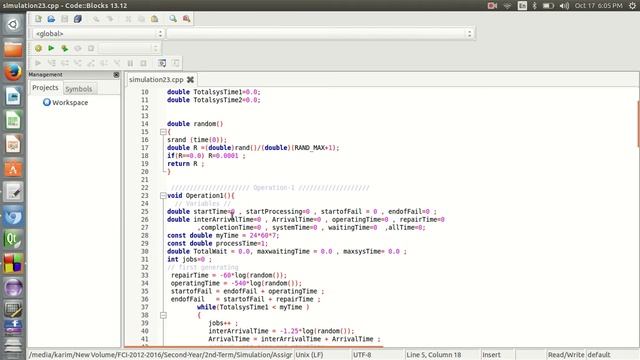Open the battery indicator in top panel
The width and height of the screenshot is (640, 360).
[548, 6]
